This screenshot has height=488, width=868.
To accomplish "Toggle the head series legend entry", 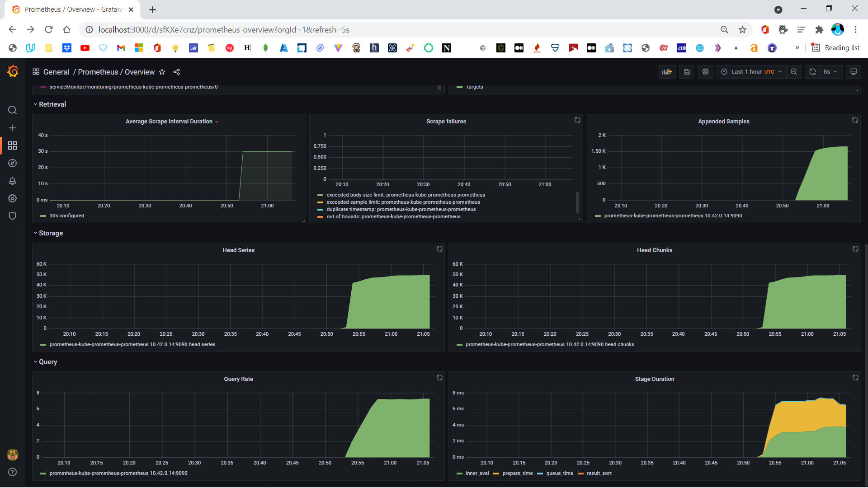I will point(132,345).
